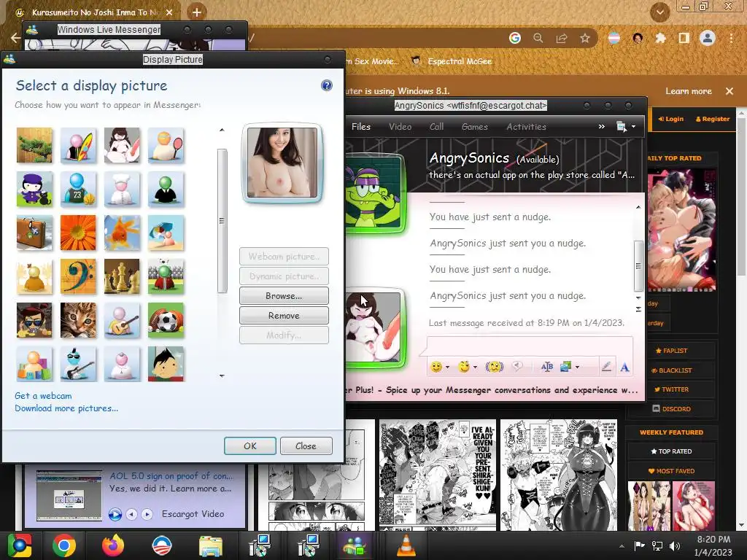Open the Games tab in conversation window
Image resolution: width=747 pixels, height=560 pixels.
click(474, 127)
